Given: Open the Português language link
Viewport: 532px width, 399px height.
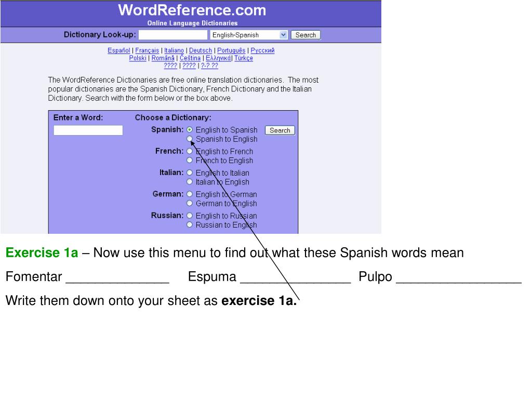Looking at the screenshot, I should (x=231, y=50).
